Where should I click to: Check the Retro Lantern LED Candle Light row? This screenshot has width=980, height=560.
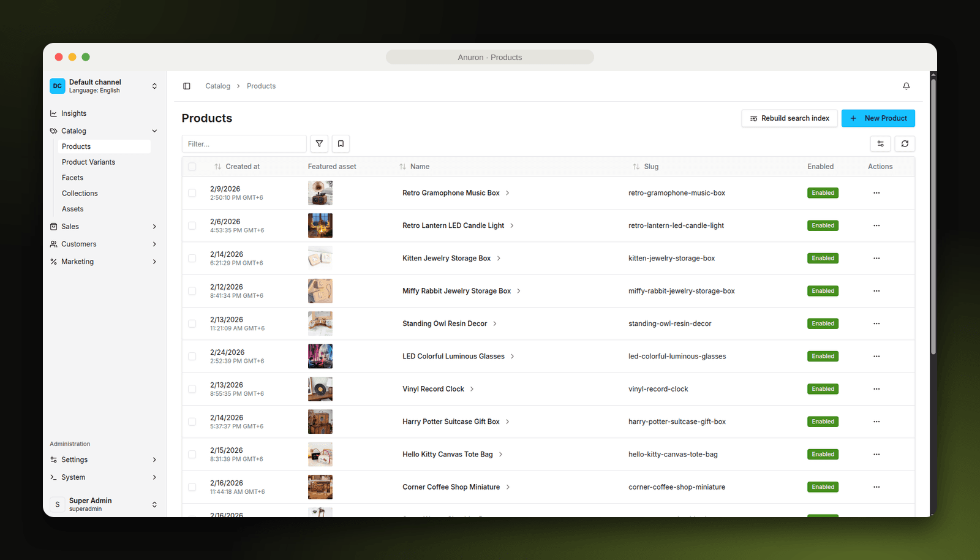[192, 225]
